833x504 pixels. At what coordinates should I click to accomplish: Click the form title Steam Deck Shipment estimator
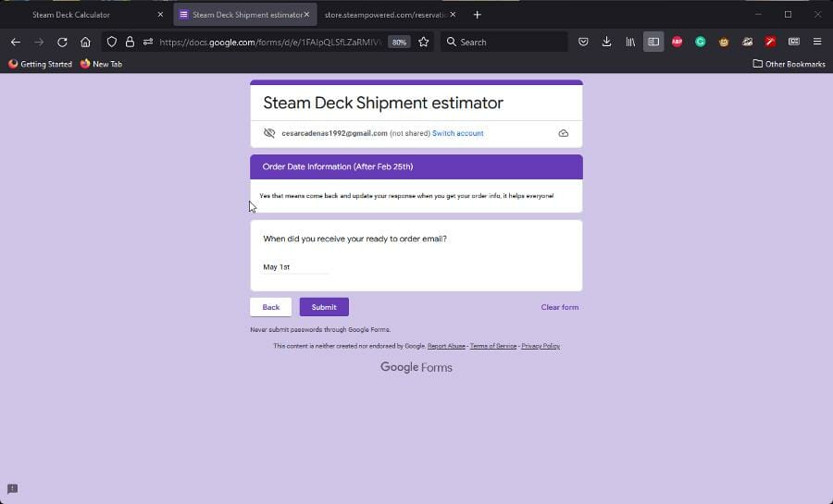tap(383, 103)
